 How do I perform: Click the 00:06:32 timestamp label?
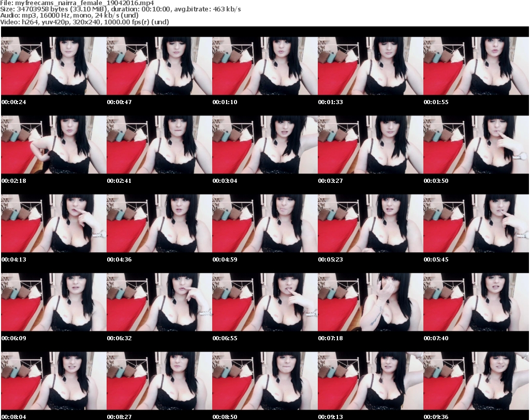point(120,338)
